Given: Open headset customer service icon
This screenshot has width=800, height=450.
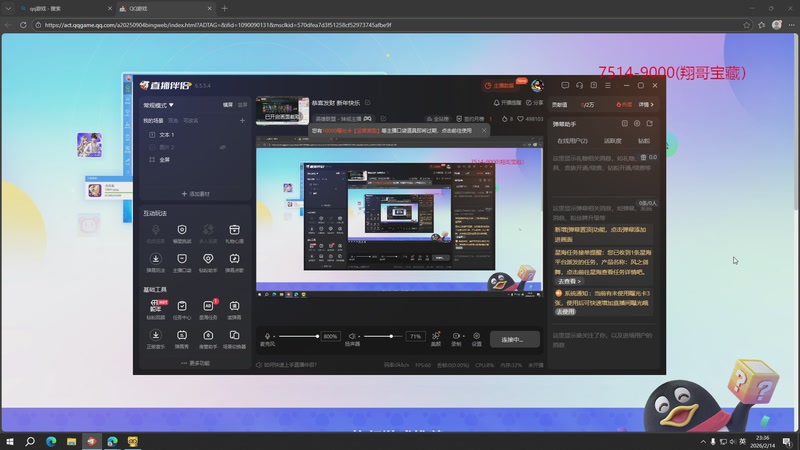Looking at the screenshot, I should (x=579, y=85).
